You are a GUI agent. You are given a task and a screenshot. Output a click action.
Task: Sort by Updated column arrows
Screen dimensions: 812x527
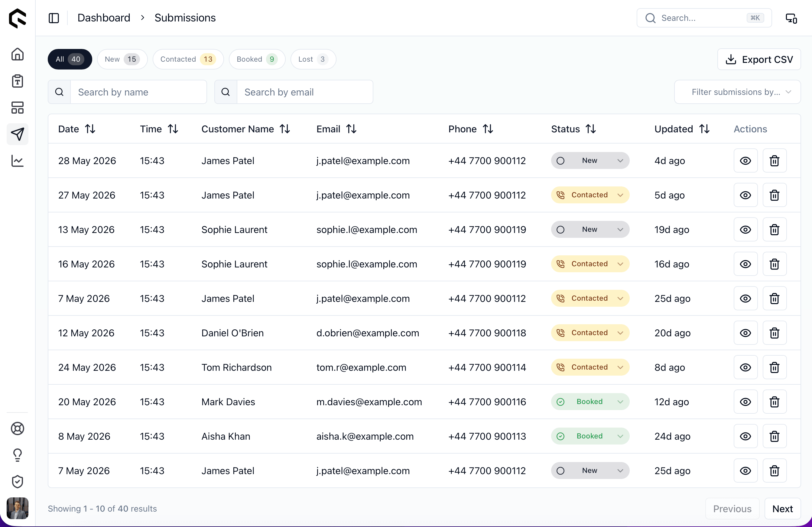tap(704, 129)
